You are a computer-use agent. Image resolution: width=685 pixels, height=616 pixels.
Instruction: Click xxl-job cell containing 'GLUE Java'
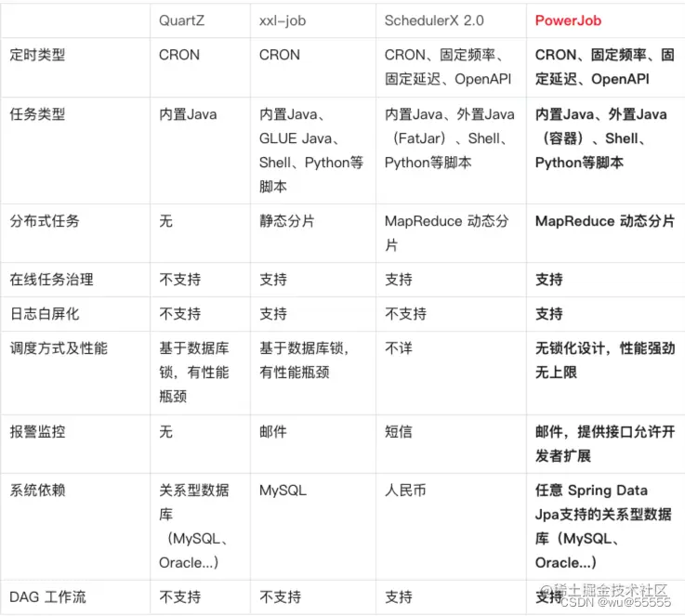point(311,151)
